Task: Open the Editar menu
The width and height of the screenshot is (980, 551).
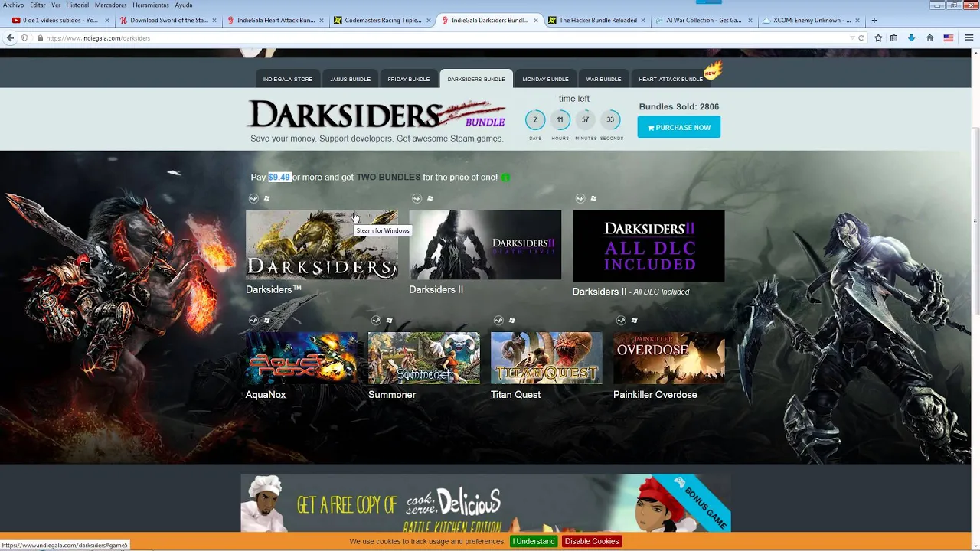Action: pyautogui.click(x=38, y=5)
